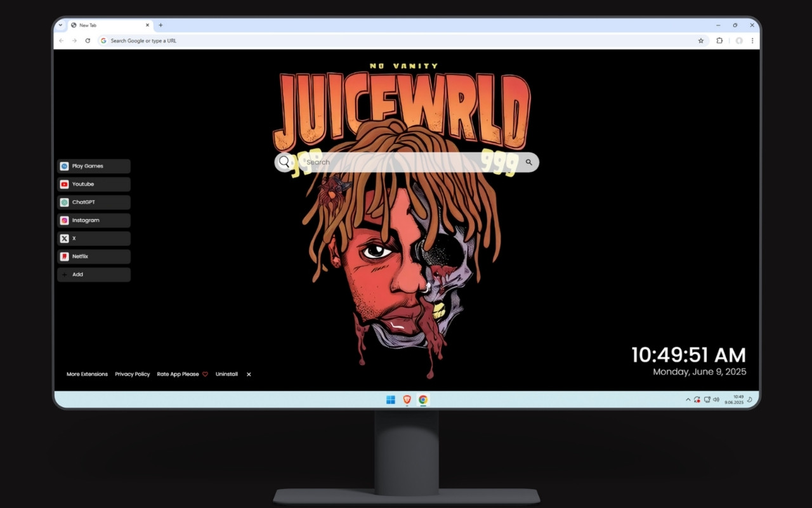Viewport: 812px width, 508px height.
Task: Click the Monday, June 9, 2025 date
Action: click(x=700, y=372)
